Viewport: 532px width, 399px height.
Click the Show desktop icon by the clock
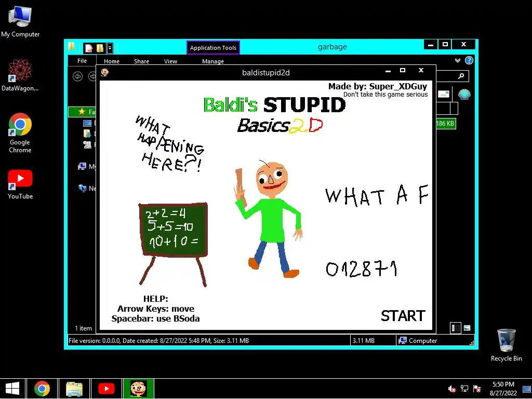coord(527,389)
